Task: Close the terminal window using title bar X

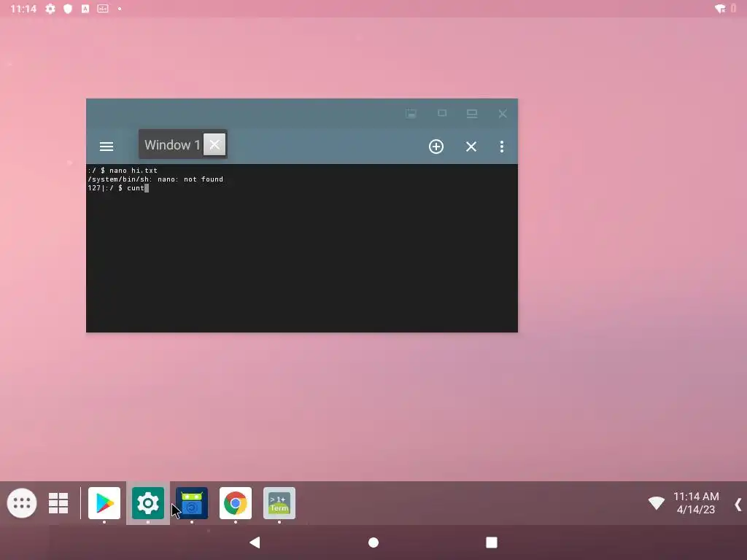Action: (503, 113)
